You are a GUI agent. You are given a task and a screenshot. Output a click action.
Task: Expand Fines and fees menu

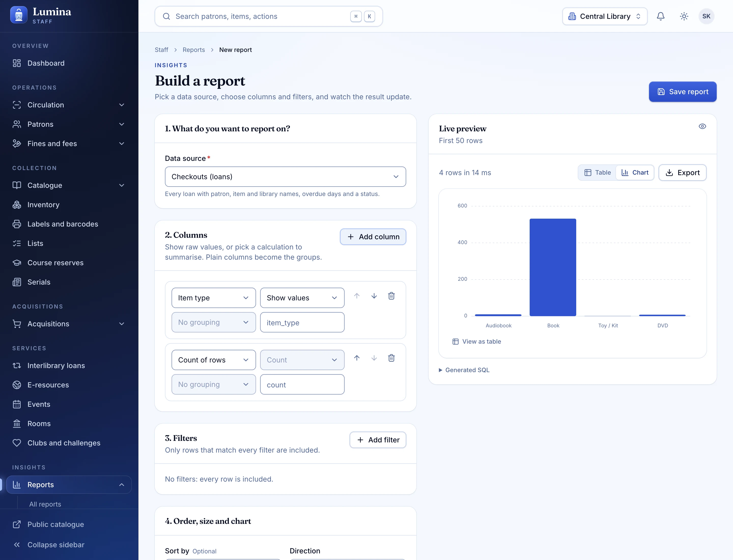click(69, 144)
